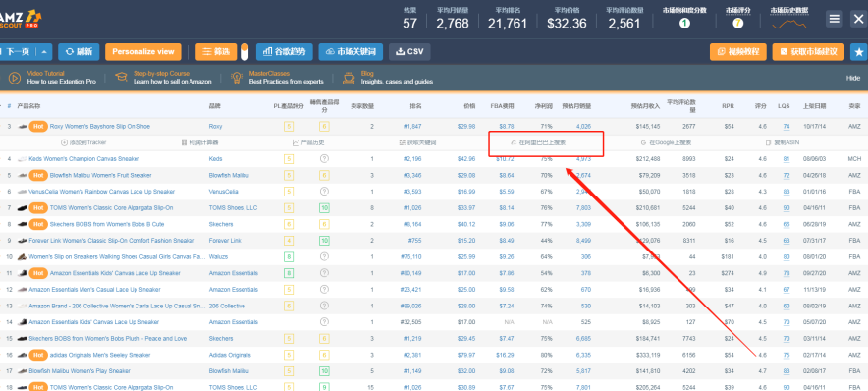The image size is (868, 391).
Task: Select 添加到Tracker under the Roxy row
Action: click(x=83, y=142)
